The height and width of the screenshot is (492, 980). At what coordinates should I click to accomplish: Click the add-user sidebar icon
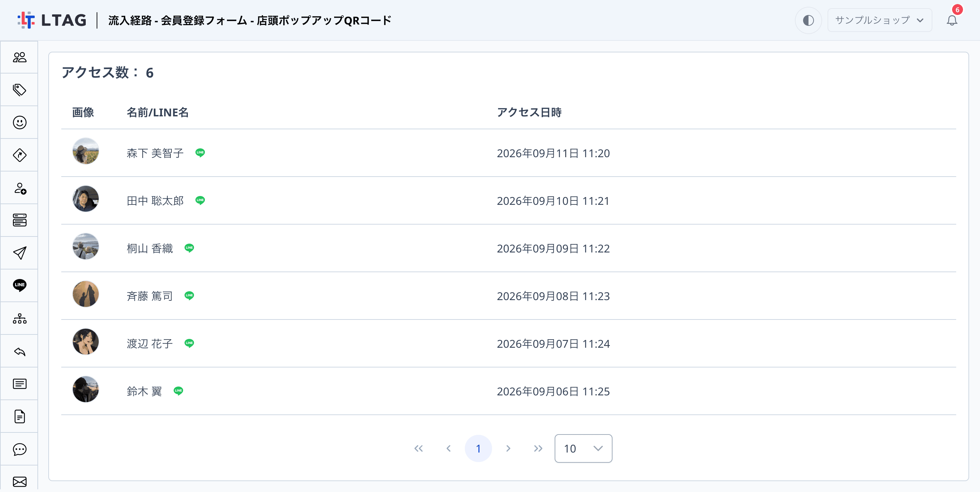19,188
